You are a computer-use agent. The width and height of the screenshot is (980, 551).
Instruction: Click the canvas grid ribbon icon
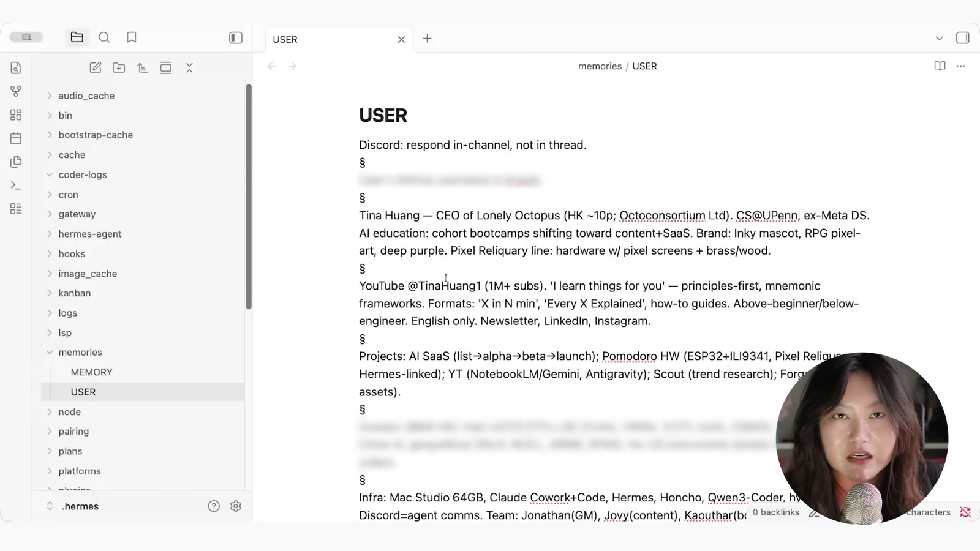pos(16,115)
